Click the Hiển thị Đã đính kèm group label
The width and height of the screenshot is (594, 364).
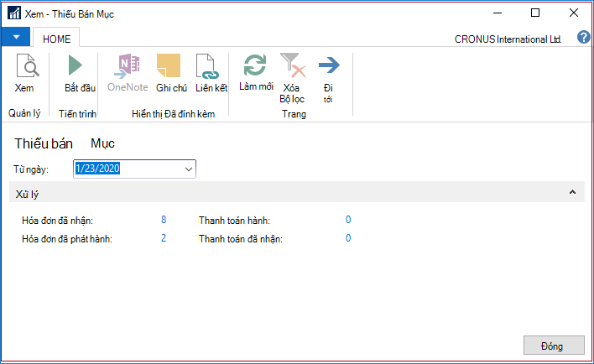click(173, 114)
